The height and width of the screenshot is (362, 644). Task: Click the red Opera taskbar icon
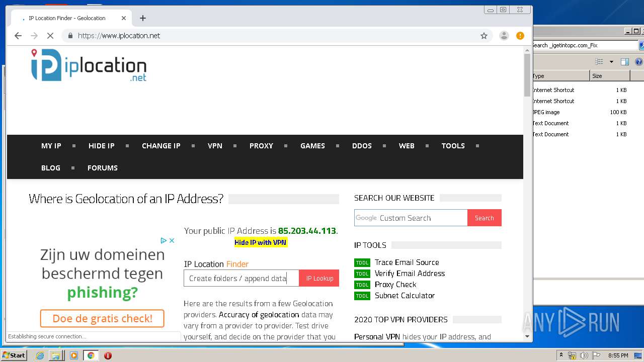[x=108, y=355]
